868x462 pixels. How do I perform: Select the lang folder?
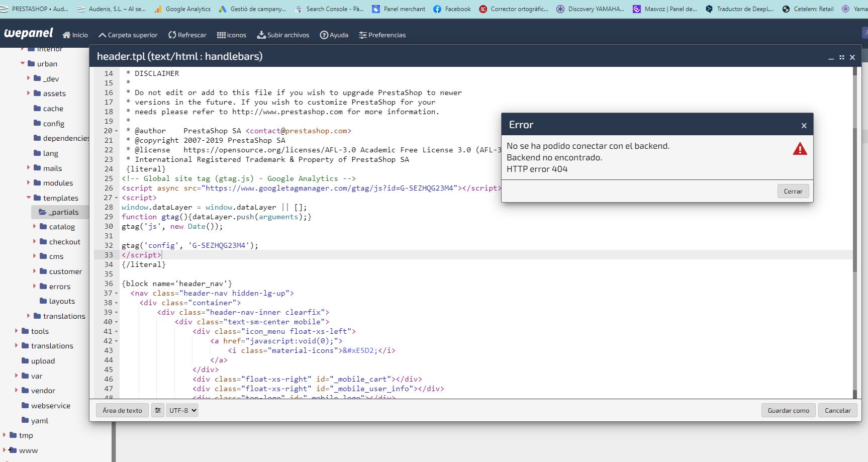(x=46, y=153)
